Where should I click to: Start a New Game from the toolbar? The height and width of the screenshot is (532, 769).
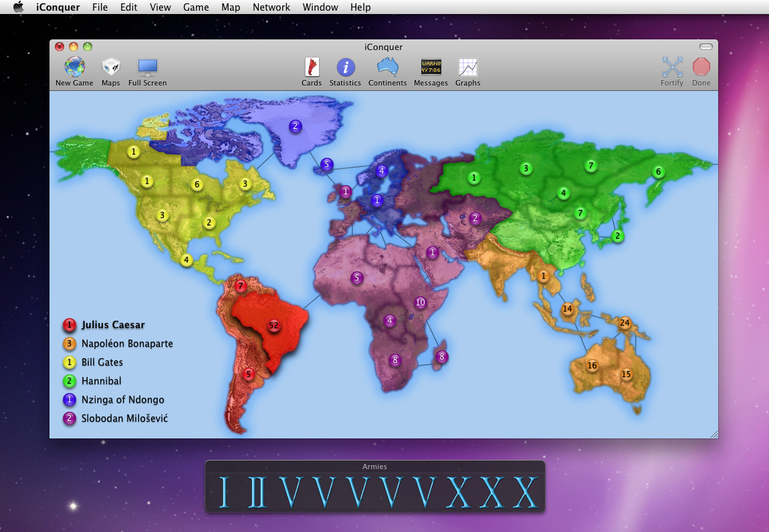[74, 71]
